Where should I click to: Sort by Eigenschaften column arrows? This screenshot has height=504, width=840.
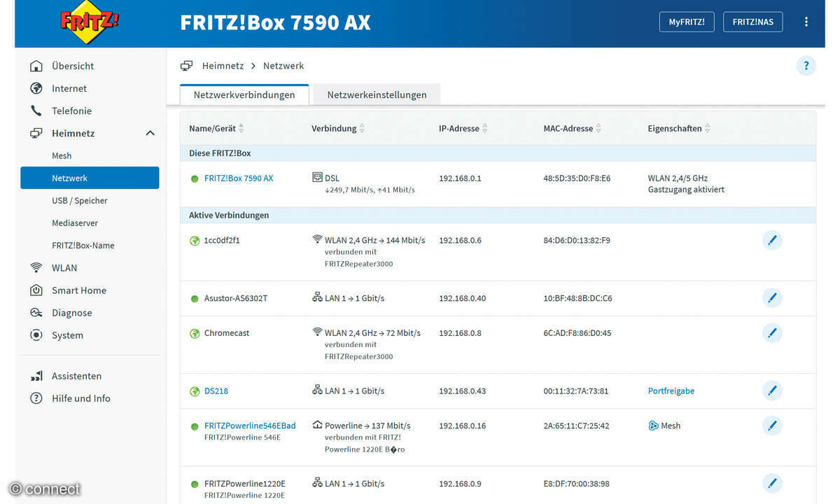(x=708, y=129)
